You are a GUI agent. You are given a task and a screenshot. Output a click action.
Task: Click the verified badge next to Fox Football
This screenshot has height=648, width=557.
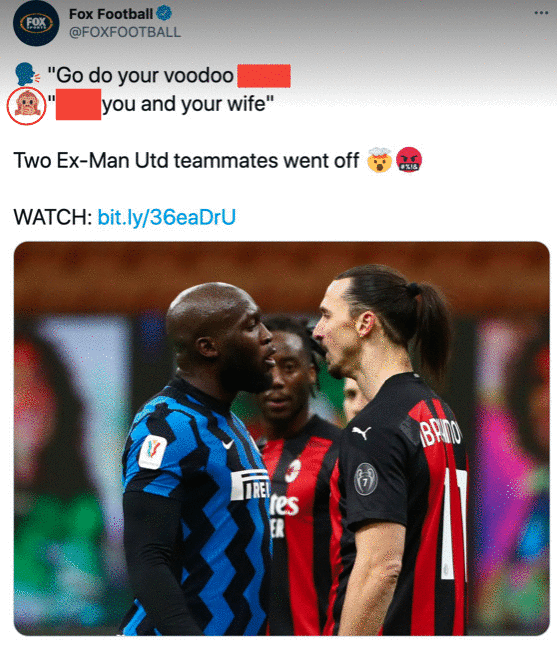(164, 14)
